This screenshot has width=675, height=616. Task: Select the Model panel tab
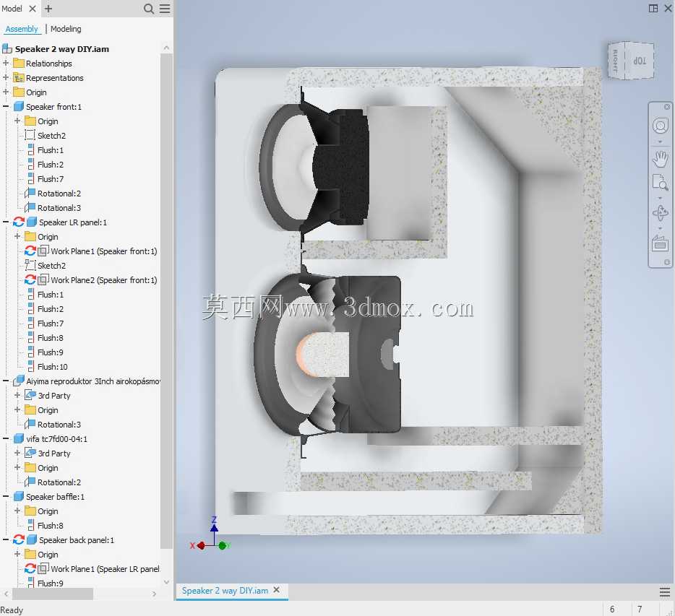(x=12, y=9)
